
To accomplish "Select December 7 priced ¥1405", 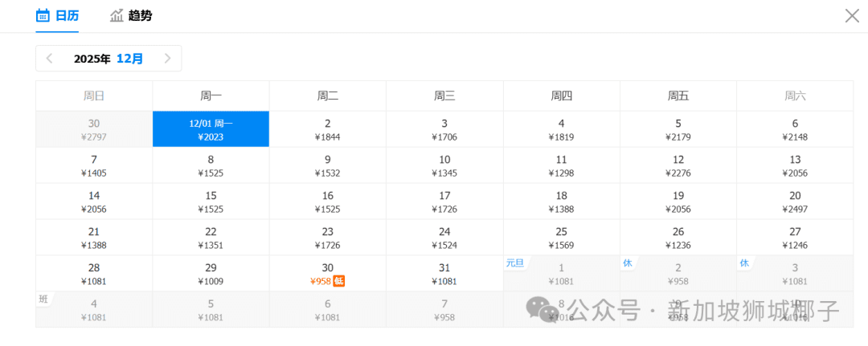I will click(x=94, y=165).
